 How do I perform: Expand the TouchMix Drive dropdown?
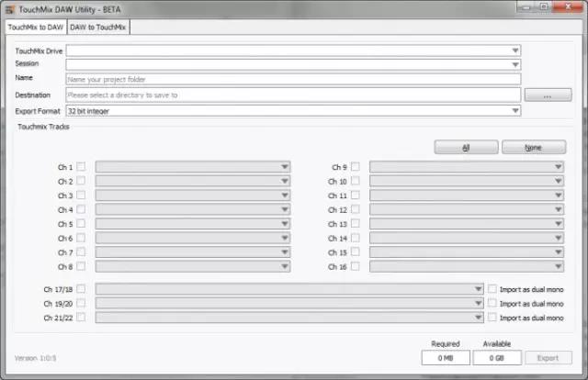click(293, 50)
